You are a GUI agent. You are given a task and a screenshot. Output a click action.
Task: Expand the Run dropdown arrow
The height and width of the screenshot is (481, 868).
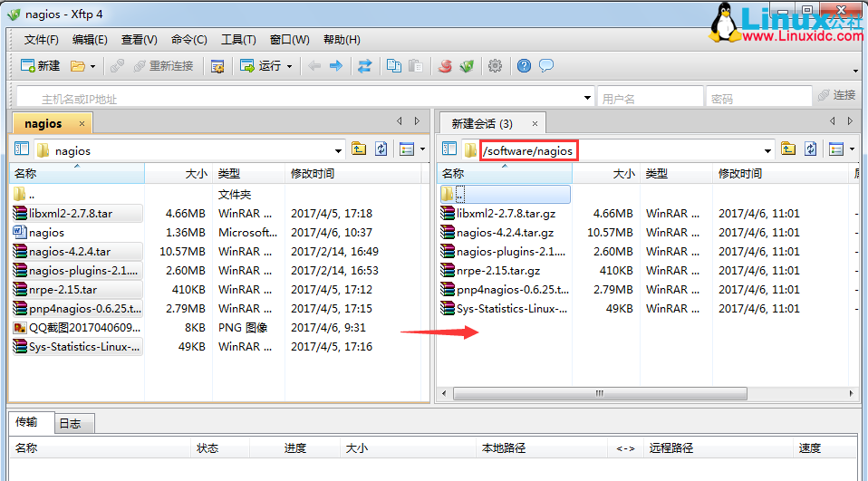(290, 66)
